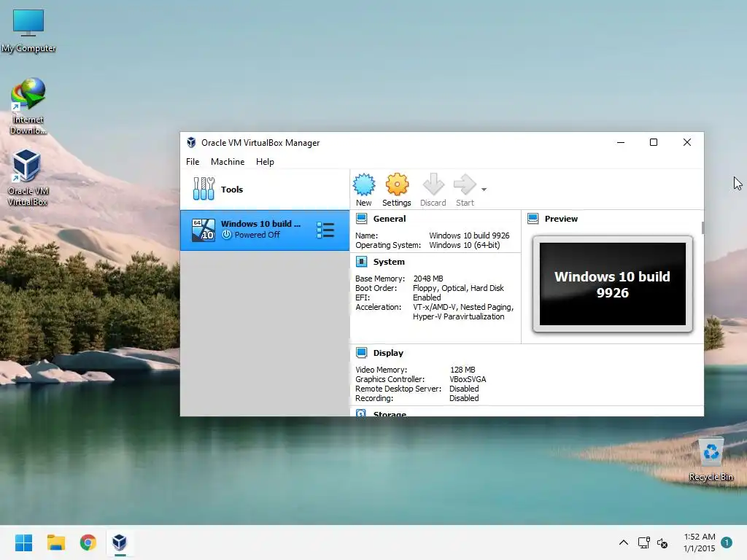
Task: Click the General section icon
Action: [362, 219]
